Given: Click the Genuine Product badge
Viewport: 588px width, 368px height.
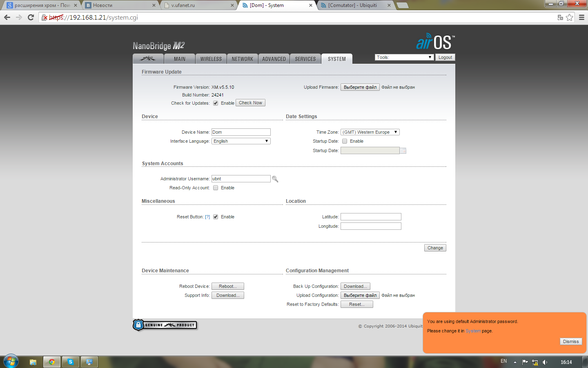Looking at the screenshot, I should click(165, 325).
